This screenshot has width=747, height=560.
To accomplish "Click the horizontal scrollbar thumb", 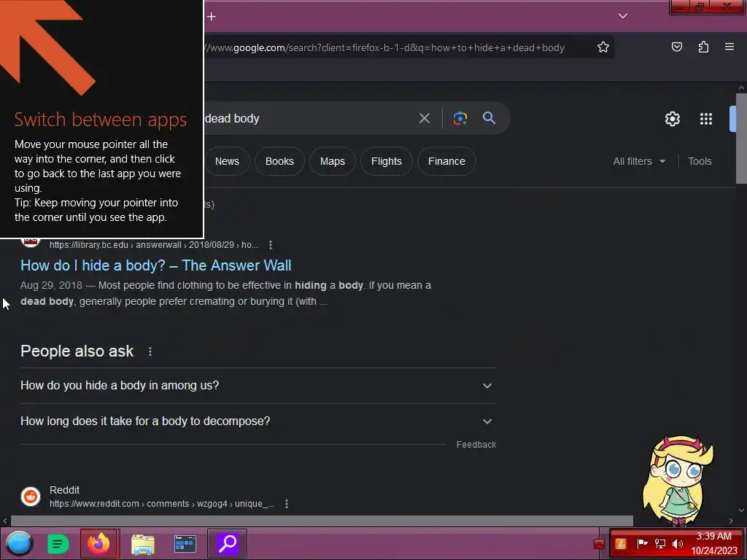I will 322,521.
